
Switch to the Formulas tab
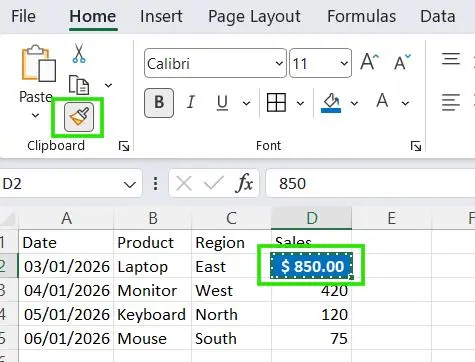[362, 16]
